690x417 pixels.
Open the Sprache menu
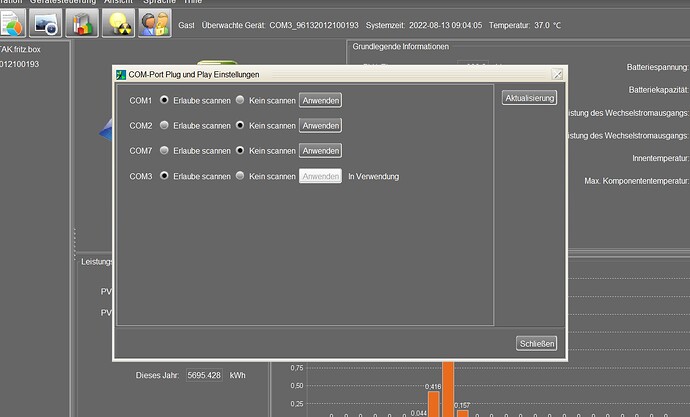tap(159, 2)
